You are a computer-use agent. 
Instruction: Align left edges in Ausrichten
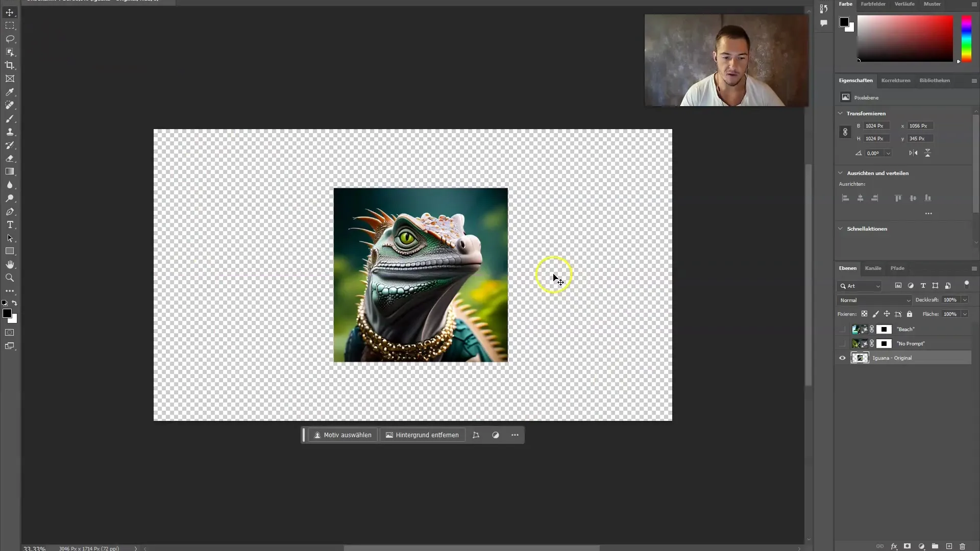(x=845, y=198)
